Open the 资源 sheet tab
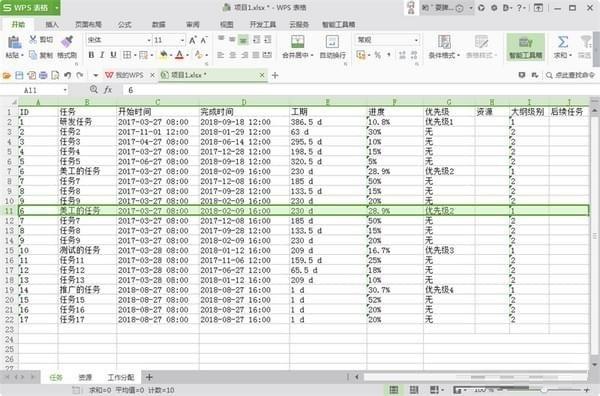 (85, 377)
